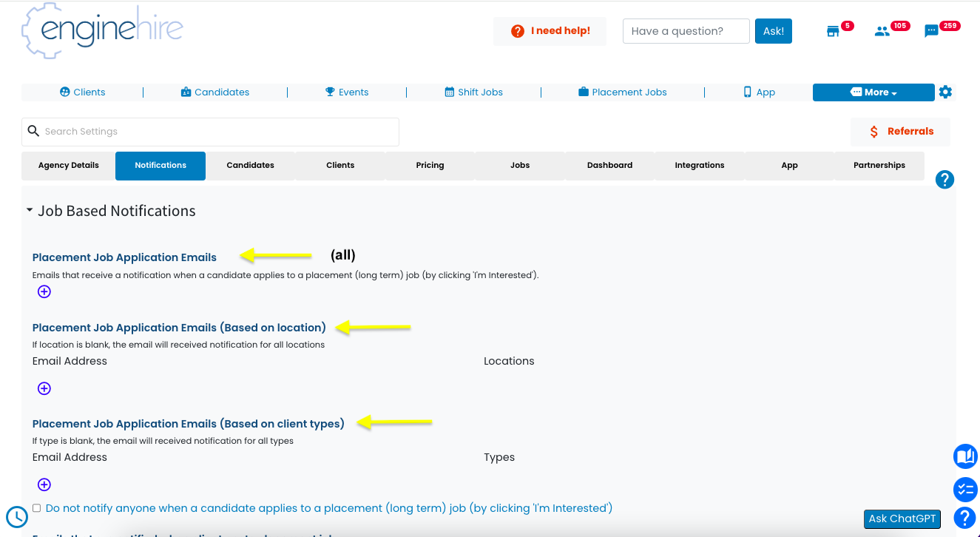Expand the More dropdown menu
The width and height of the screenshot is (980, 537).
[x=873, y=92]
